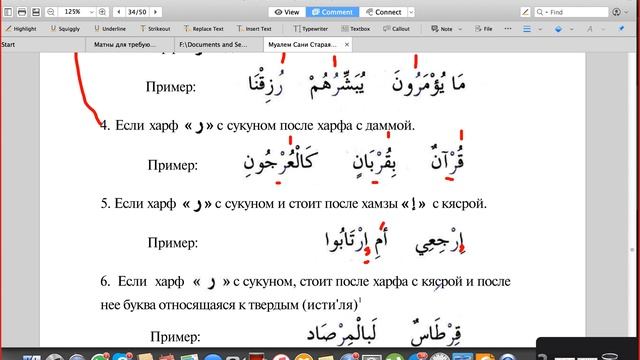Click the rule 5 text about хамза

point(294,203)
